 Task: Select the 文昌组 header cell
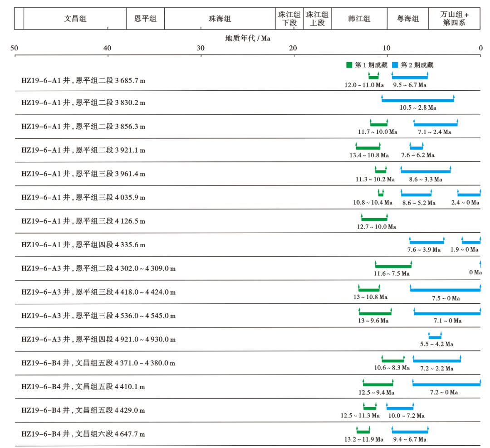coord(75,19)
